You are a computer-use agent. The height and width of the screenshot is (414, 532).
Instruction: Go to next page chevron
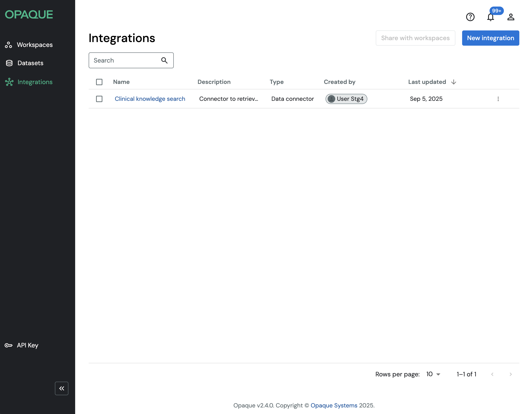pyautogui.click(x=510, y=374)
